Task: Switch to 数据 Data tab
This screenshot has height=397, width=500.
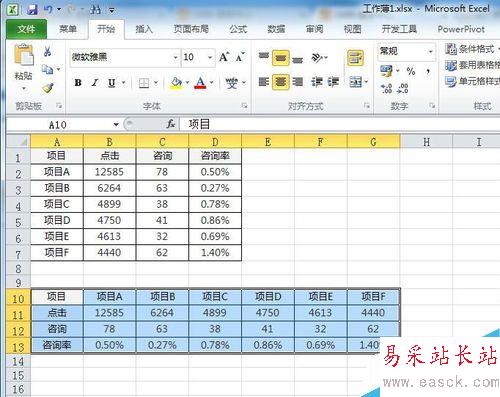Action: pos(276,29)
